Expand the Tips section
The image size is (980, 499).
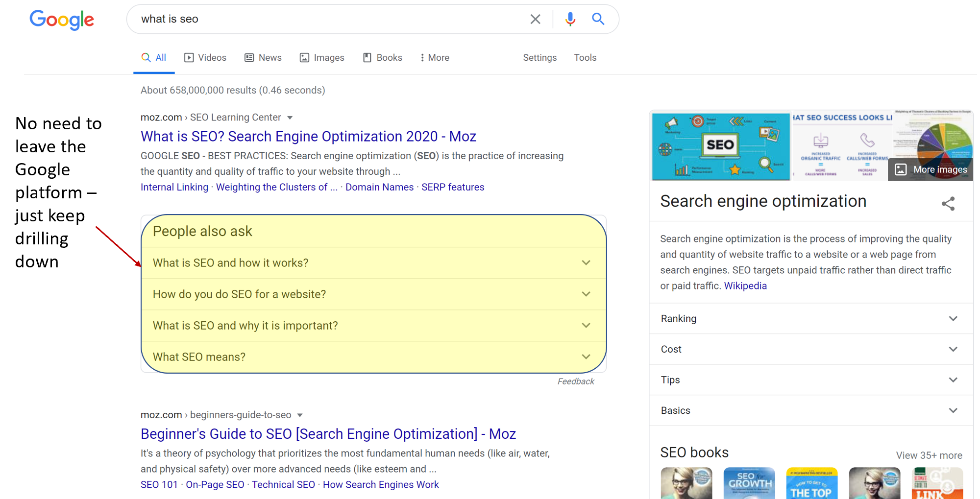pos(811,380)
